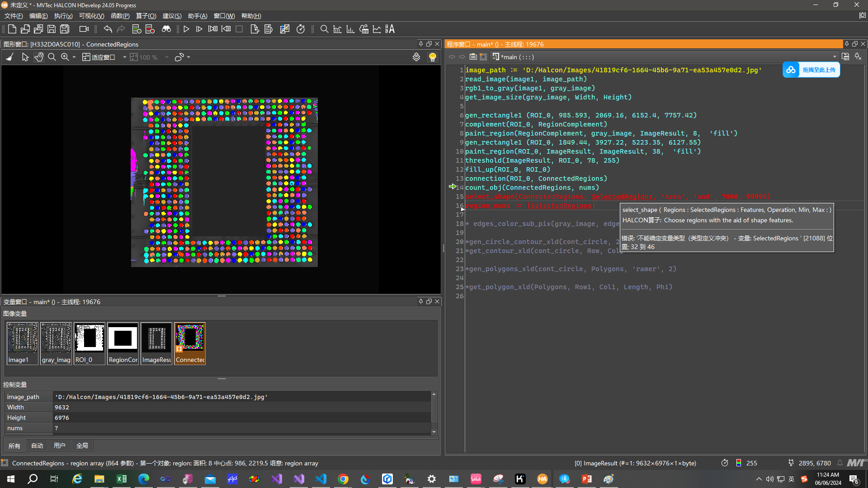Screen dimensions: 868x488
Task: Open the profiler stopwatch icon in toolbar
Action: click(301, 29)
